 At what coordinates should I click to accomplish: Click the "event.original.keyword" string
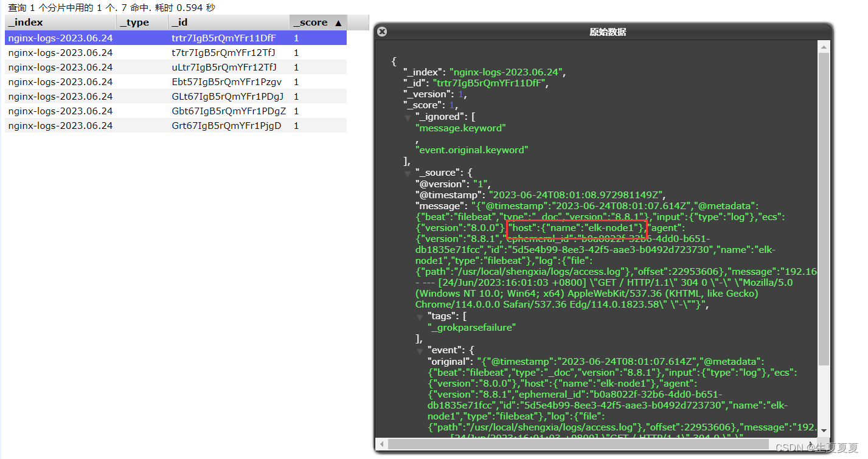[471, 150]
